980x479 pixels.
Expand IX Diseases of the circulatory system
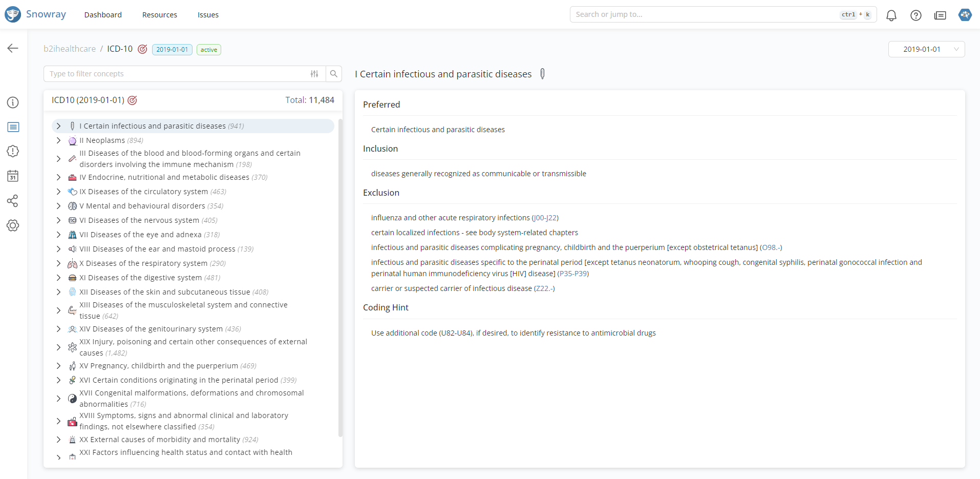click(x=58, y=192)
